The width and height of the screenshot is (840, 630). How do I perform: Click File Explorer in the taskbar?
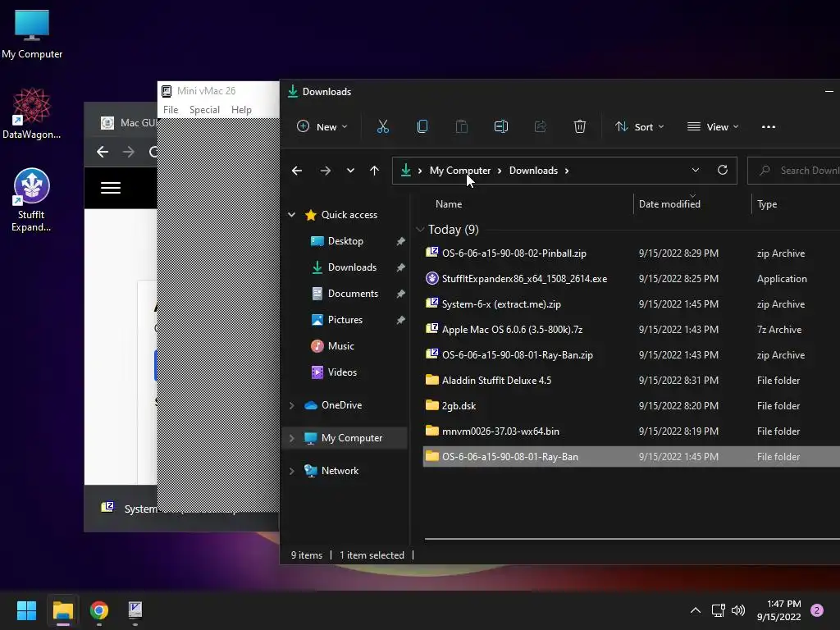click(x=62, y=610)
